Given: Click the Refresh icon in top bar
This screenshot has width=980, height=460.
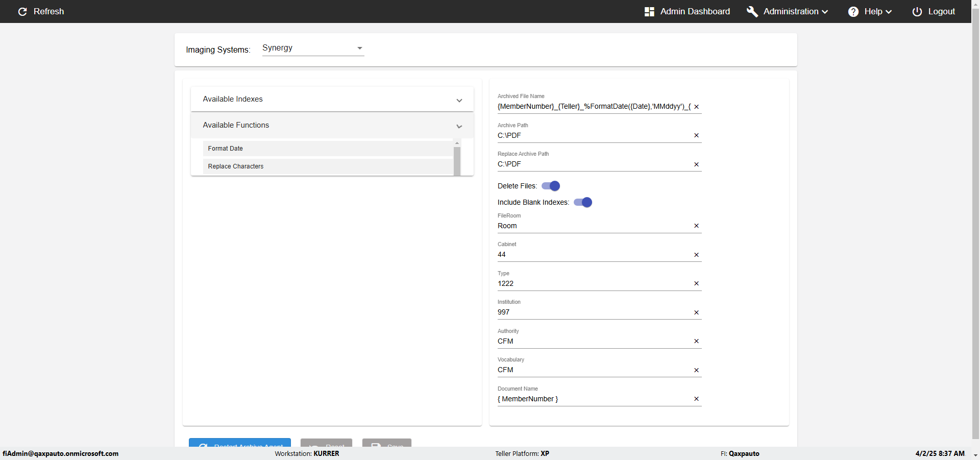Looking at the screenshot, I should (22, 12).
